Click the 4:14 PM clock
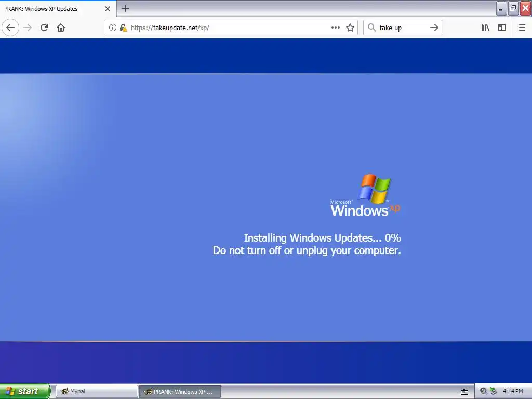 click(x=513, y=391)
